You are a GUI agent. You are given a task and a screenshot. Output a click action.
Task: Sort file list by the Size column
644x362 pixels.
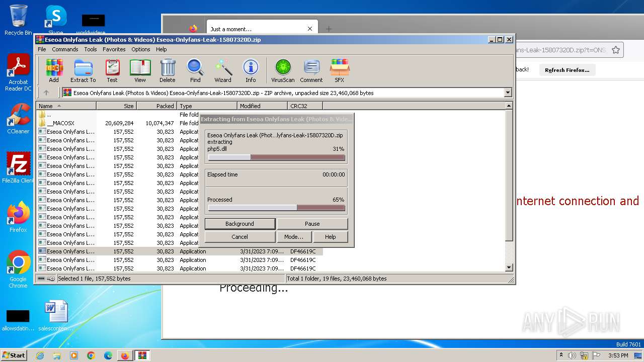click(116, 106)
